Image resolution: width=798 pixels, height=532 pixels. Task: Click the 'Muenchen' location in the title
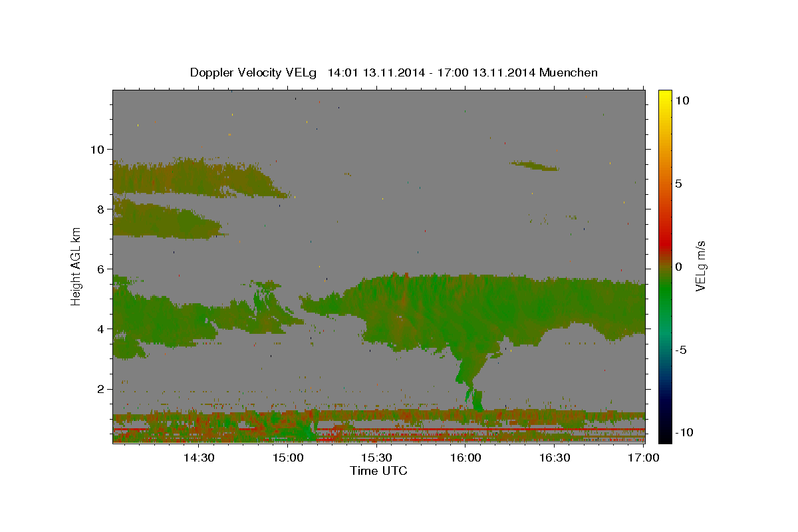569,72
